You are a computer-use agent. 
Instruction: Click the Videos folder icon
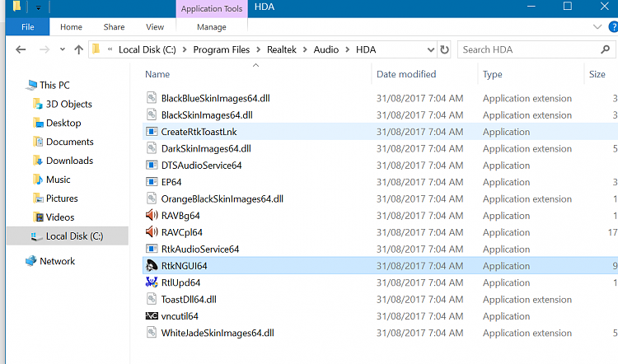38,217
